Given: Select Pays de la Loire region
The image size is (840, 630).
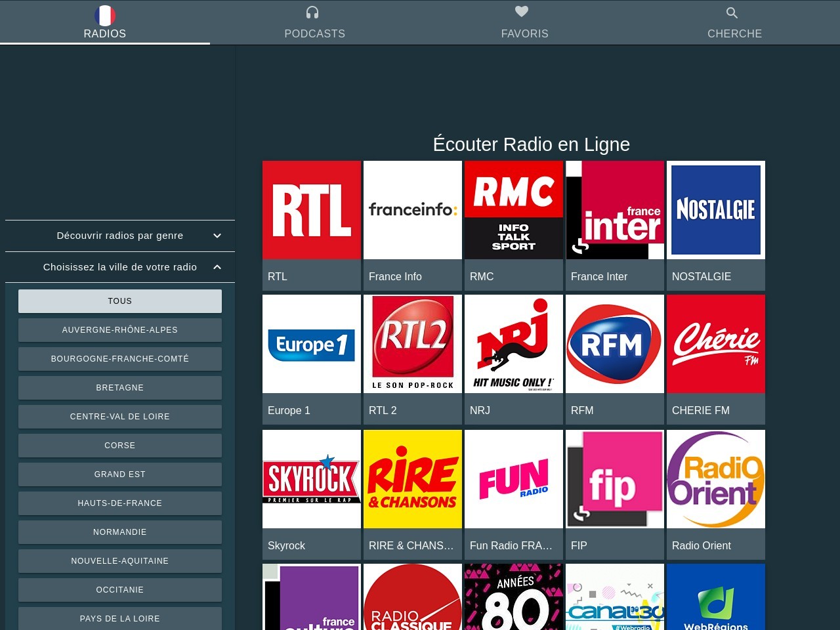Looking at the screenshot, I should click(x=120, y=619).
